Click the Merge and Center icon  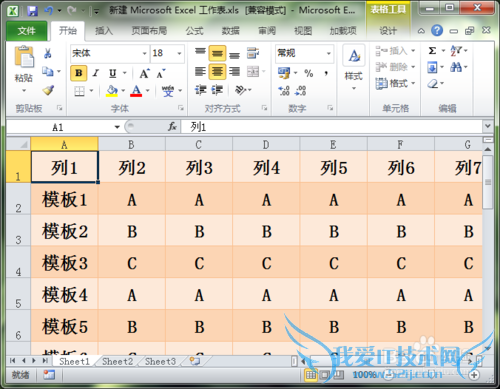(253, 71)
